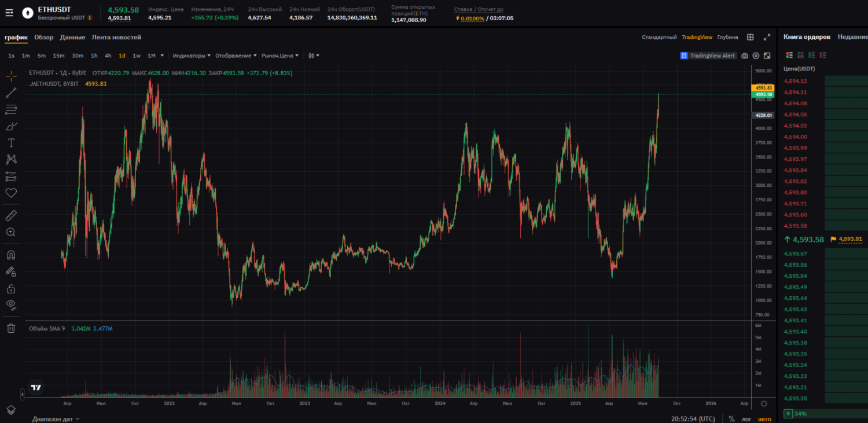The width and height of the screenshot is (868, 423).
Task: Toggle visibility of drawings with eye icon
Action: tap(11, 304)
